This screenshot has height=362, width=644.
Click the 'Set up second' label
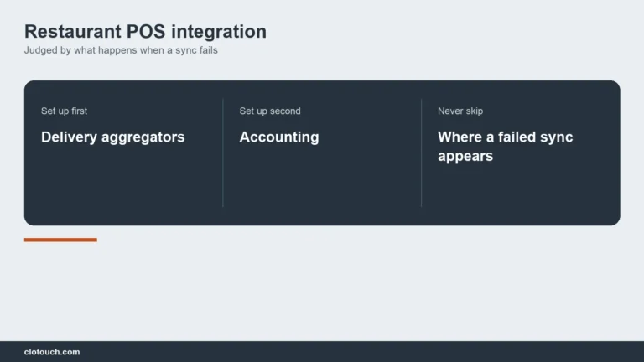(270, 111)
